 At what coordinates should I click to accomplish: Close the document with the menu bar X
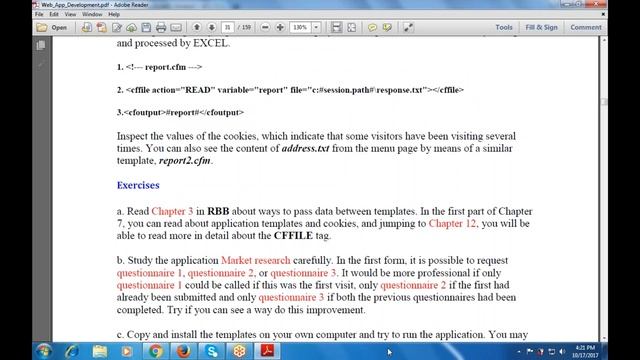(x=603, y=14)
